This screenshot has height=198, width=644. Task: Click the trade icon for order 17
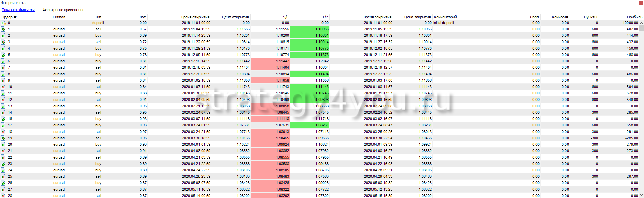pyautogui.click(x=3, y=125)
